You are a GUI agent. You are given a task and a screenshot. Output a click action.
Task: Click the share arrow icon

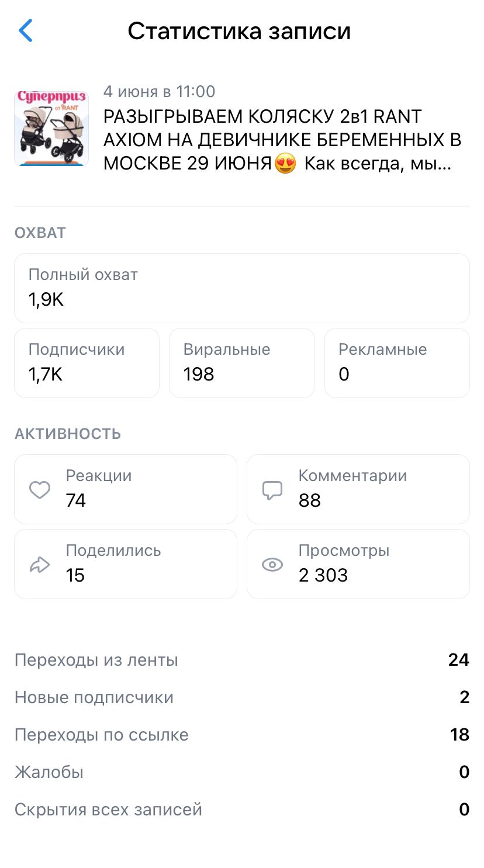tap(40, 565)
